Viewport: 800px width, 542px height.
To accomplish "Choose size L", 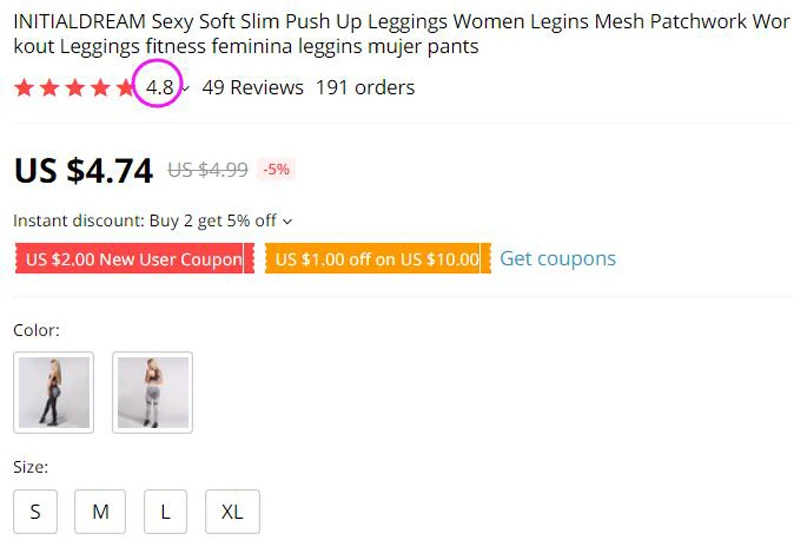I will pyautogui.click(x=165, y=512).
